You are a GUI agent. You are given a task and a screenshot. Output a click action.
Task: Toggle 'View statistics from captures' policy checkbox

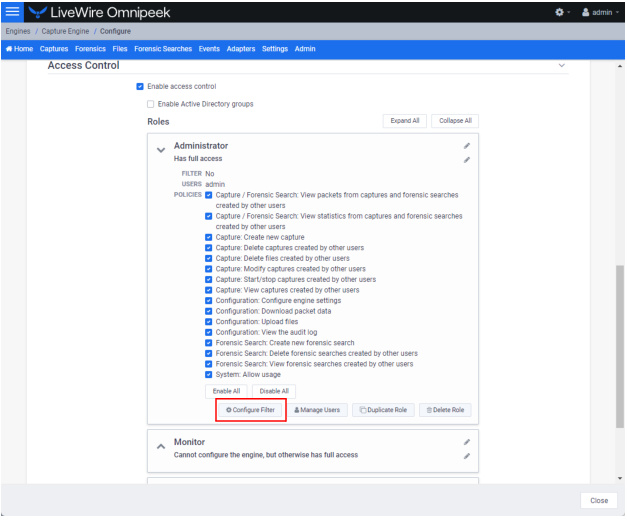click(208, 216)
